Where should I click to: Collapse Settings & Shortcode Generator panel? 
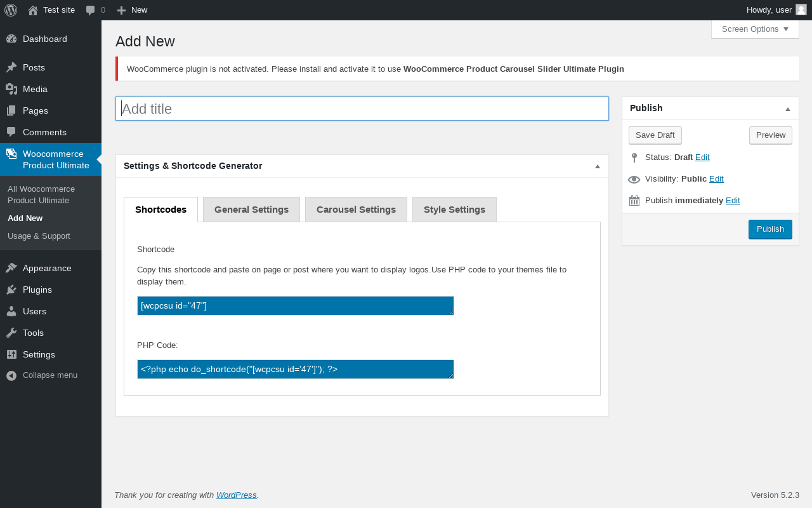597,166
